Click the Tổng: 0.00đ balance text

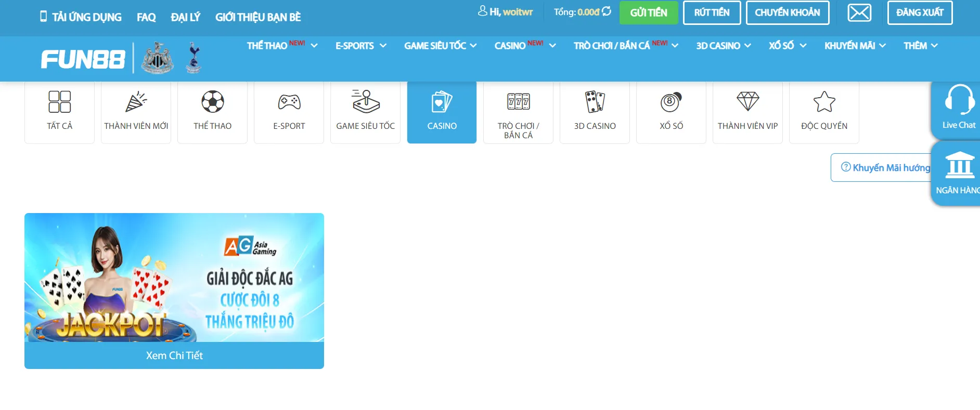pos(577,11)
